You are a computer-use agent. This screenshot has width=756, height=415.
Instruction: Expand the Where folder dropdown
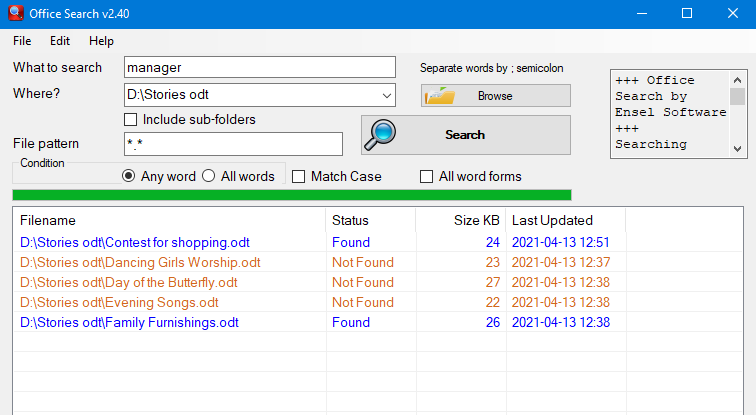[387, 95]
